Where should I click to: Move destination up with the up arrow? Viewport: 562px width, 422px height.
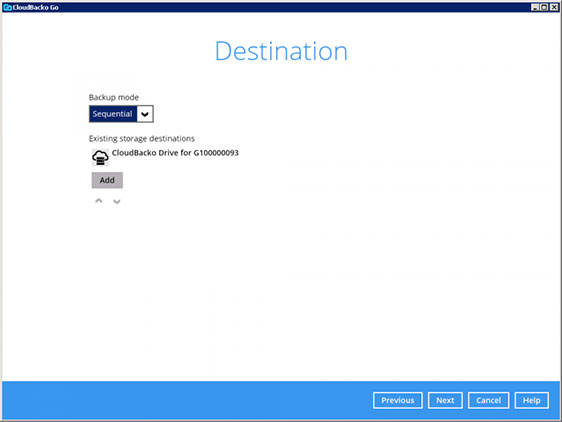pos(99,201)
